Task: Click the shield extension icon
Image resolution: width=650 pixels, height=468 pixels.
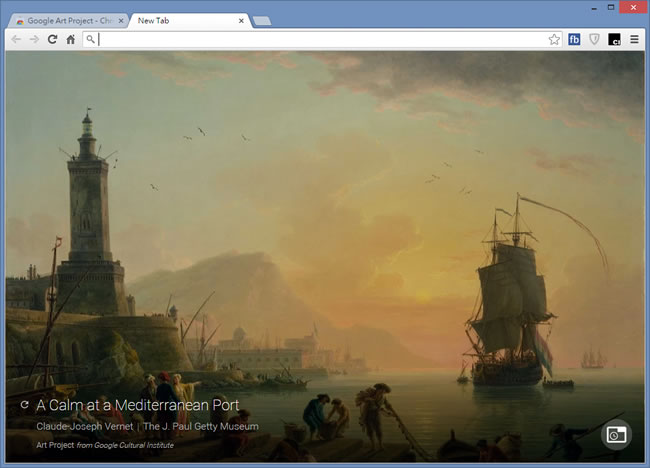Action: (594, 39)
